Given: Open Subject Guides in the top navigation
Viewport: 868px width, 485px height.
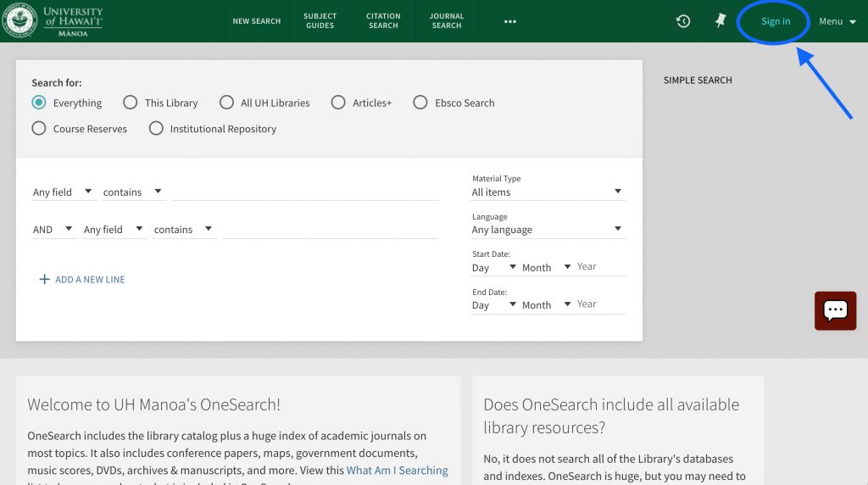Looking at the screenshot, I should [x=320, y=21].
